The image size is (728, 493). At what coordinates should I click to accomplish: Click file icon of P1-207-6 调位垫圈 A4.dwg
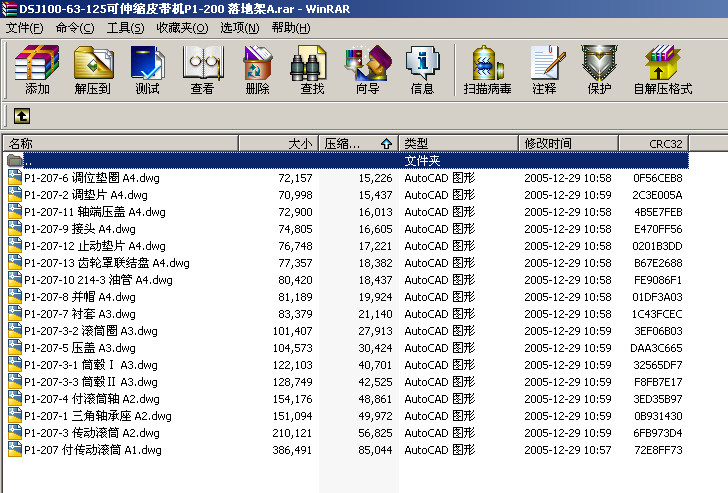[15, 177]
